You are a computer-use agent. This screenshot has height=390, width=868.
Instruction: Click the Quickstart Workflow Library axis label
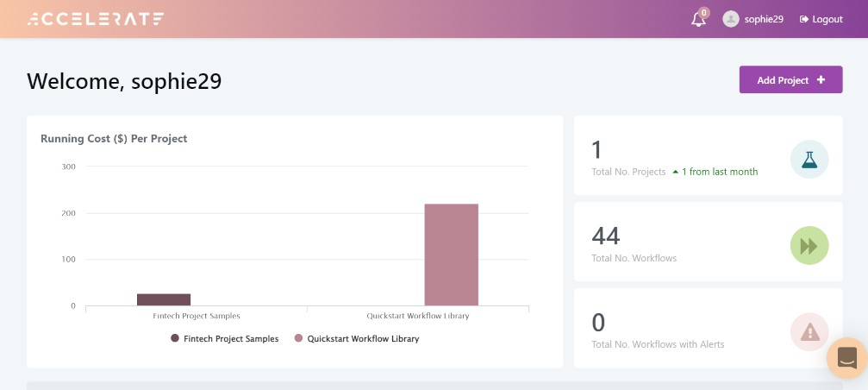[418, 316]
